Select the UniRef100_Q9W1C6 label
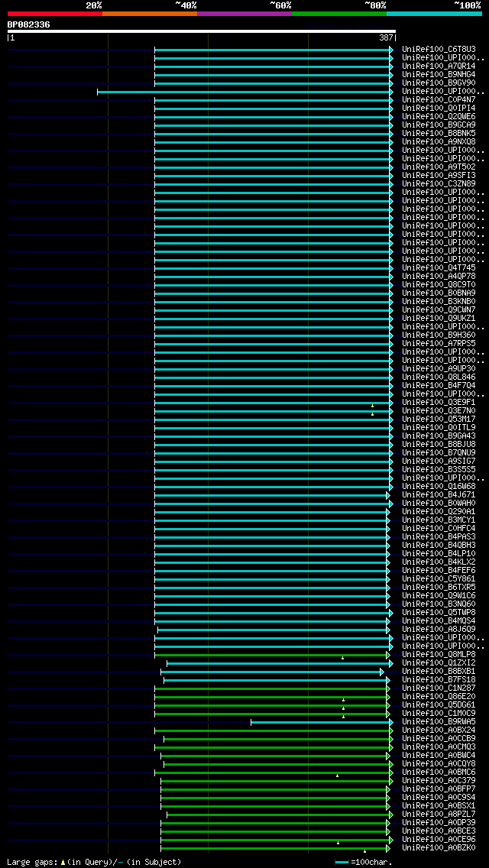The image size is (489, 868). tap(439, 596)
